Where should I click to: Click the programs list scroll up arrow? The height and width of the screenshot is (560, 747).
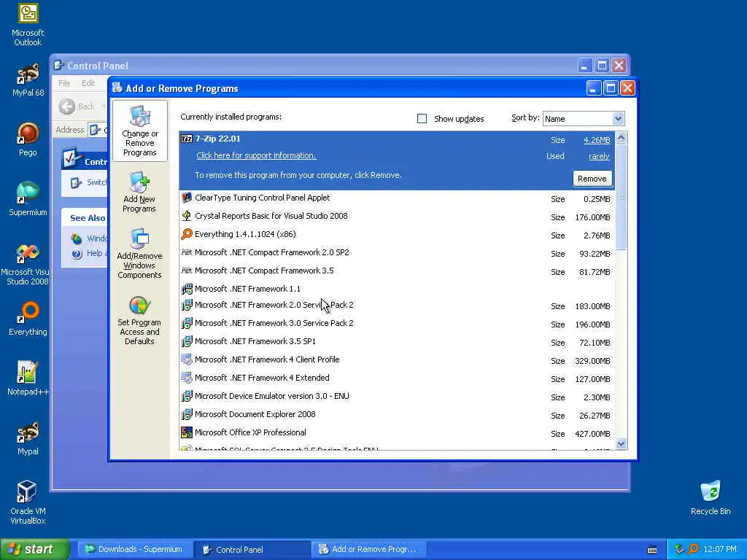point(622,138)
